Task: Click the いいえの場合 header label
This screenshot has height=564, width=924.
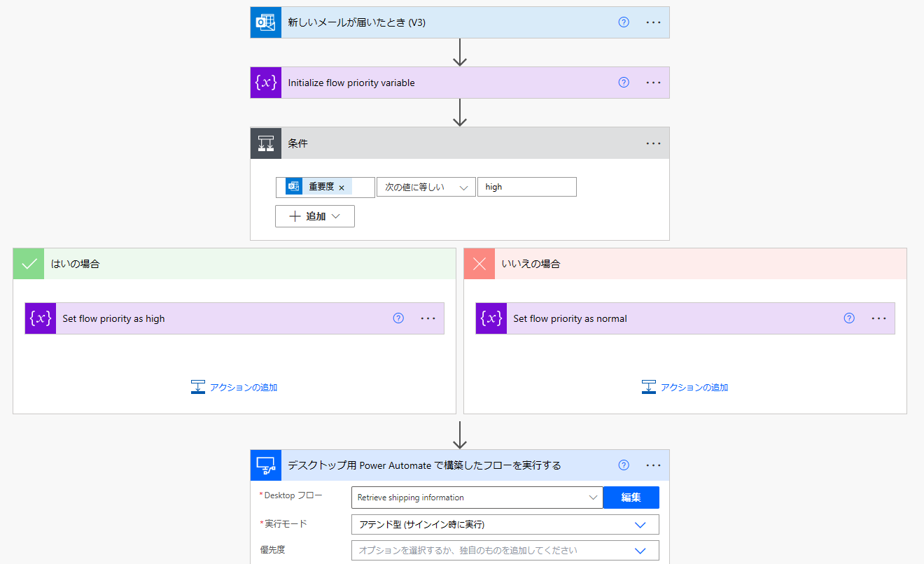Action: click(x=531, y=264)
